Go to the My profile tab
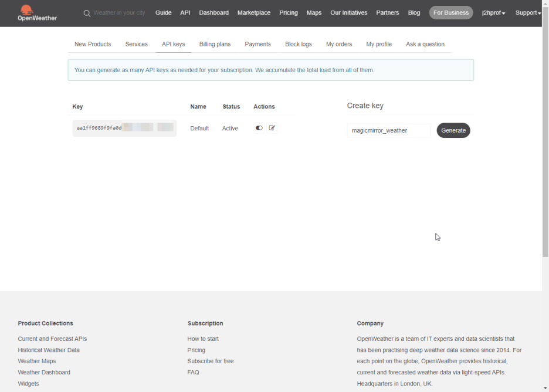 (x=379, y=44)
